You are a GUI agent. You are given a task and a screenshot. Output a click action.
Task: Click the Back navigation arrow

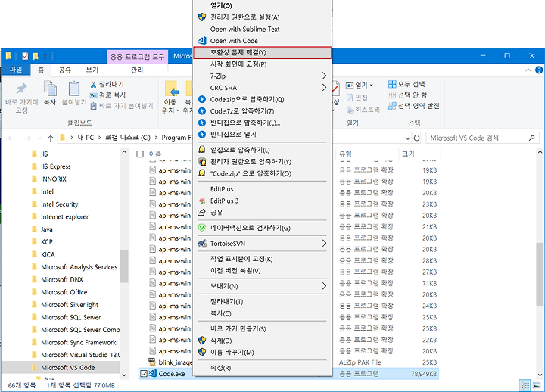[x=11, y=138]
